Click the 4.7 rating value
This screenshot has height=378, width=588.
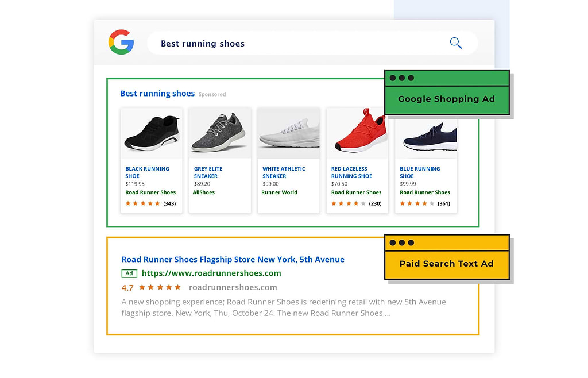[127, 288]
